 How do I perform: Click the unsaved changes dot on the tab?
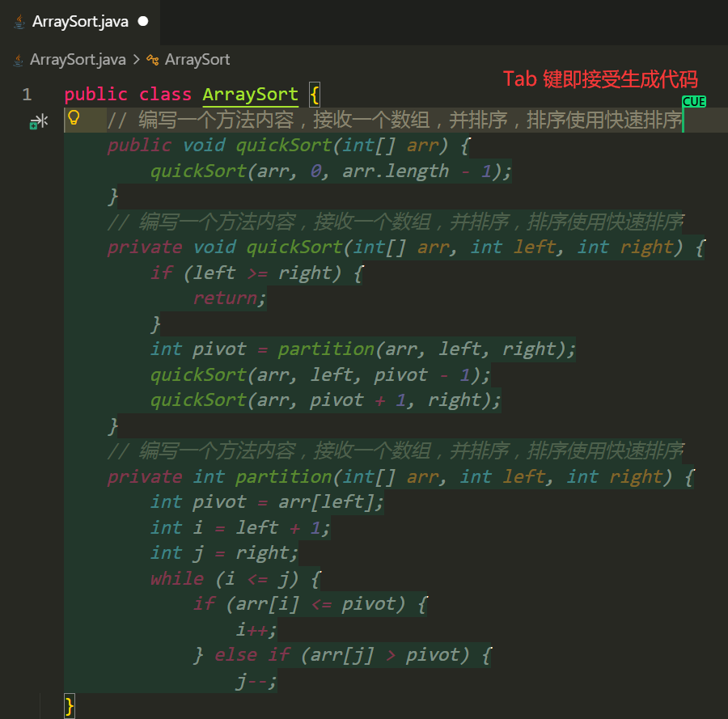tap(144, 22)
